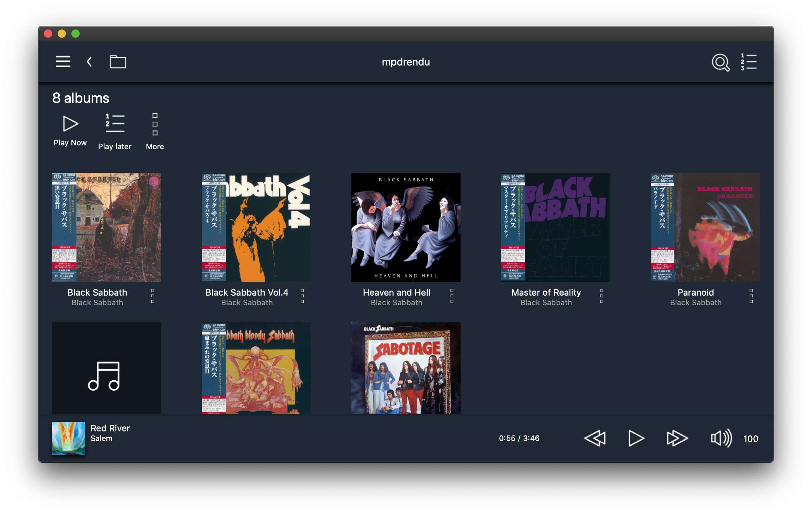
Task: Open options dots for Black Sabbath album
Action: (153, 296)
